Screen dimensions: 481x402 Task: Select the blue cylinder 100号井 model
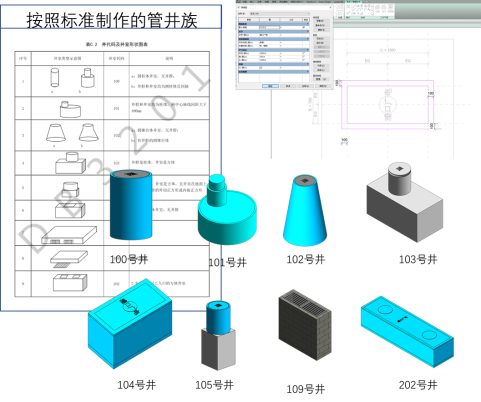(131, 205)
